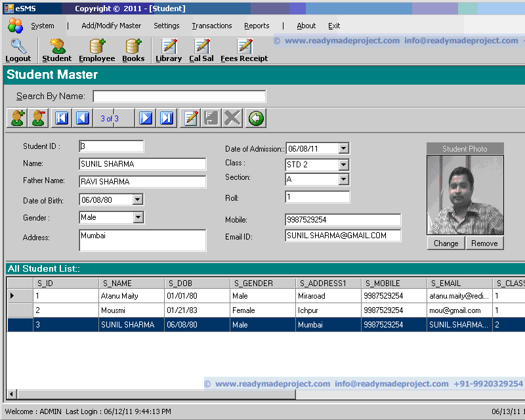
Task: Click the mou@gmail.com email cell
Action: 460,310
